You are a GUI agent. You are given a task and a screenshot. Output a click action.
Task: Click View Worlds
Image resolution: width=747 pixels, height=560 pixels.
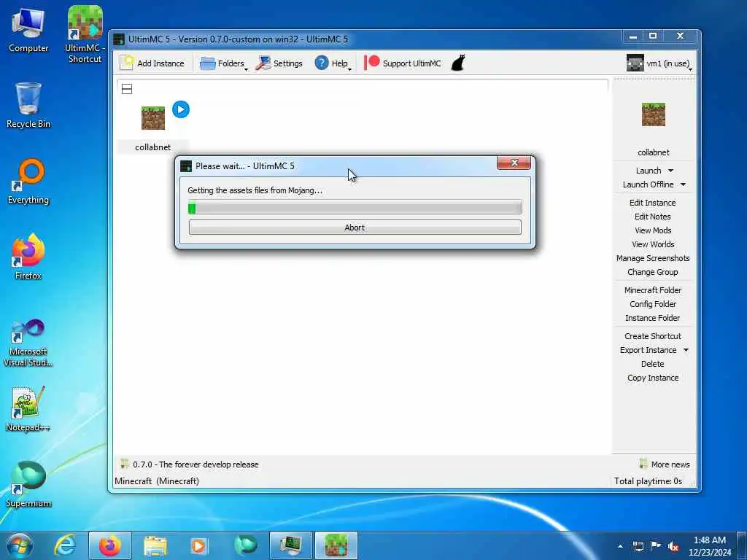pyautogui.click(x=653, y=244)
